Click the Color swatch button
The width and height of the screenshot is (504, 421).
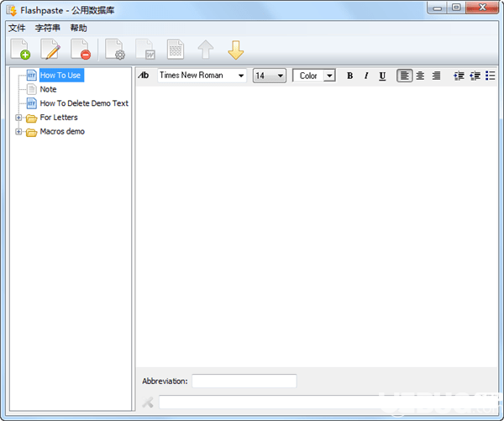click(308, 76)
